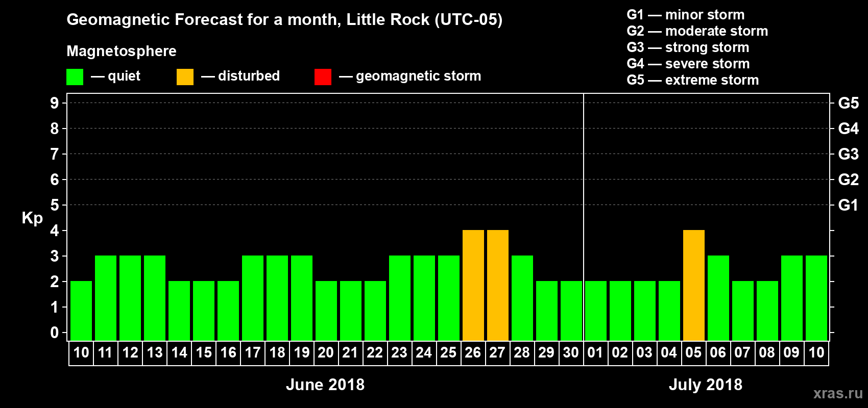The image size is (868, 408).
Task: Click the date label 20 on axis
Action: click(326, 352)
